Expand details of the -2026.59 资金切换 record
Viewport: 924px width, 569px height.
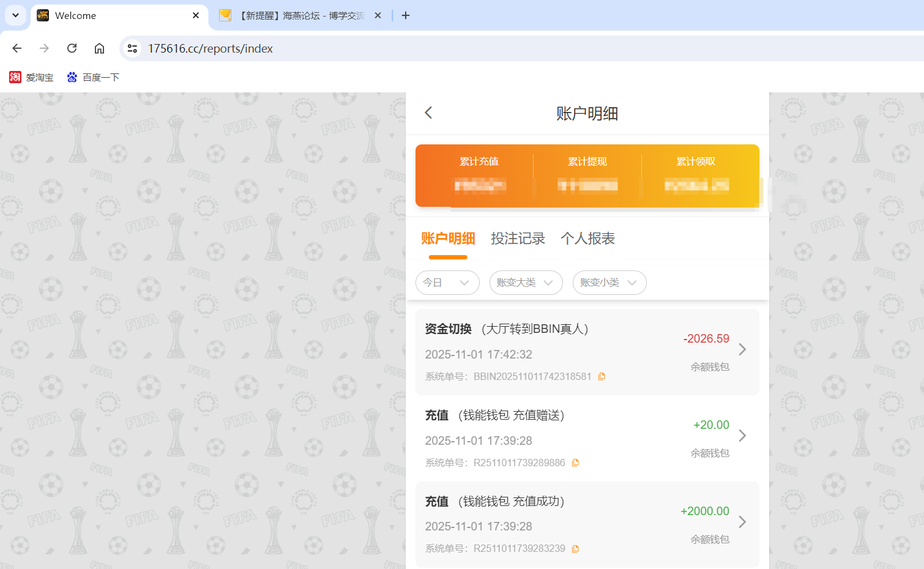click(x=742, y=349)
